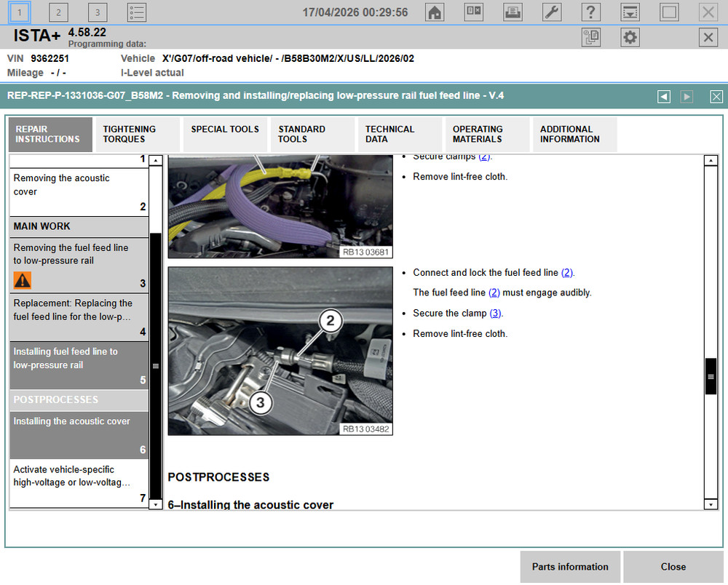Open the TIGHTENING TORQUES tab
Screen dimensions: 728x585
point(137,134)
